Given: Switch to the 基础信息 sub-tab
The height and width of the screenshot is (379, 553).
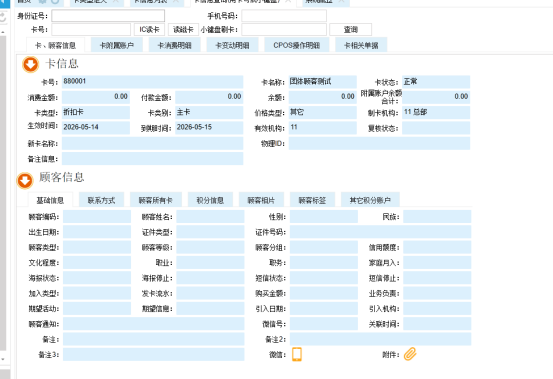Looking at the screenshot, I should click(50, 200).
